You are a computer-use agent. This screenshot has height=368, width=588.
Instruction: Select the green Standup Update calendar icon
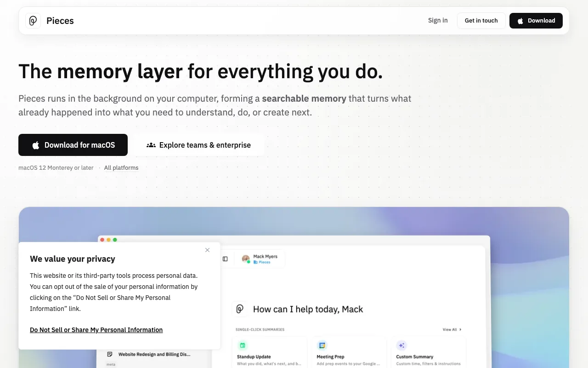point(243,345)
